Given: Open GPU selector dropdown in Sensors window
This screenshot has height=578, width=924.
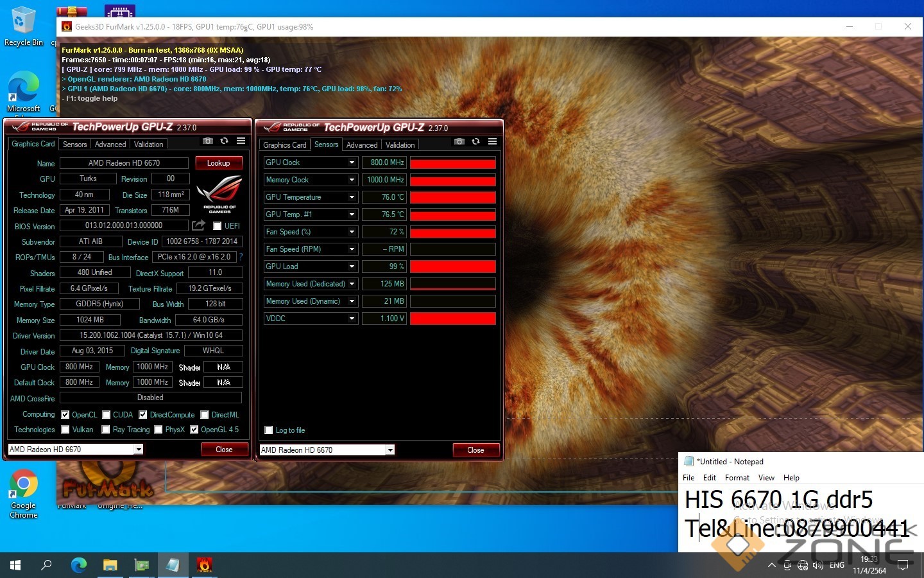Looking at the screenshot, I should tap(390, 450).
